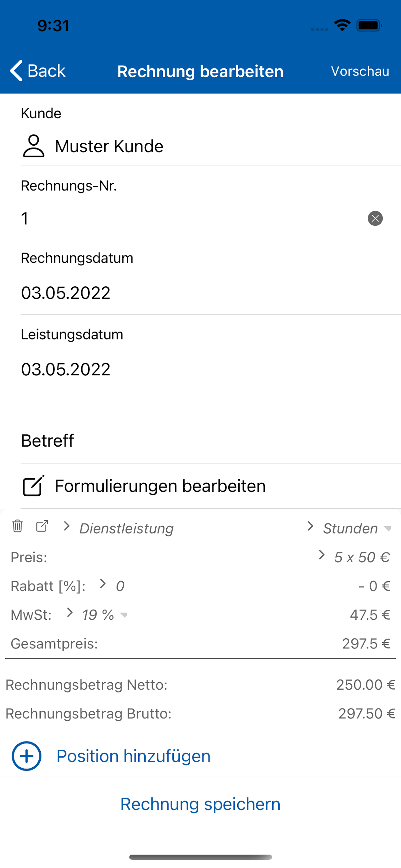Clear the Rechnungs-Nr. field with X icon
This screenshot has height=868, width=401.
coord(375,218)
